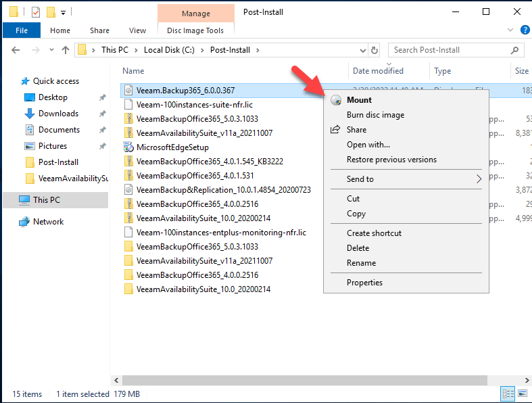The width and height of the screenshot is (532, 403).
Task: Open the Disc Image Tools tab
Action: 195,30
